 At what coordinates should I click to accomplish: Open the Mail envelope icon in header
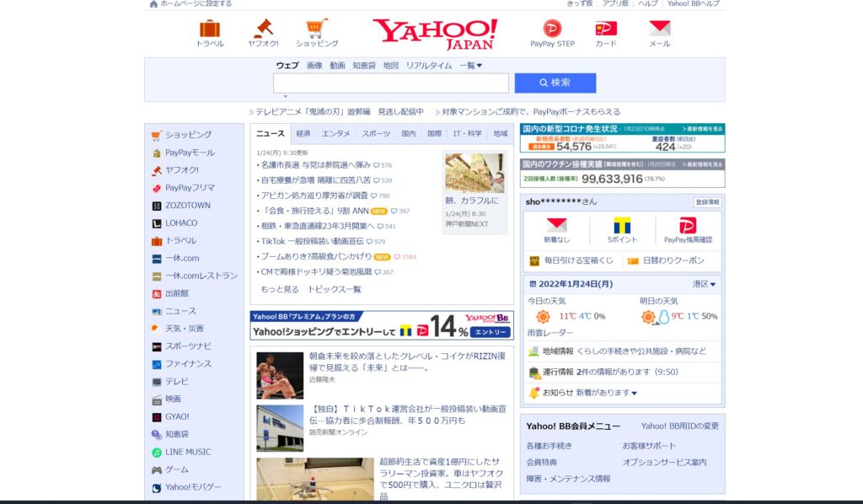click(x=659, y=28)
